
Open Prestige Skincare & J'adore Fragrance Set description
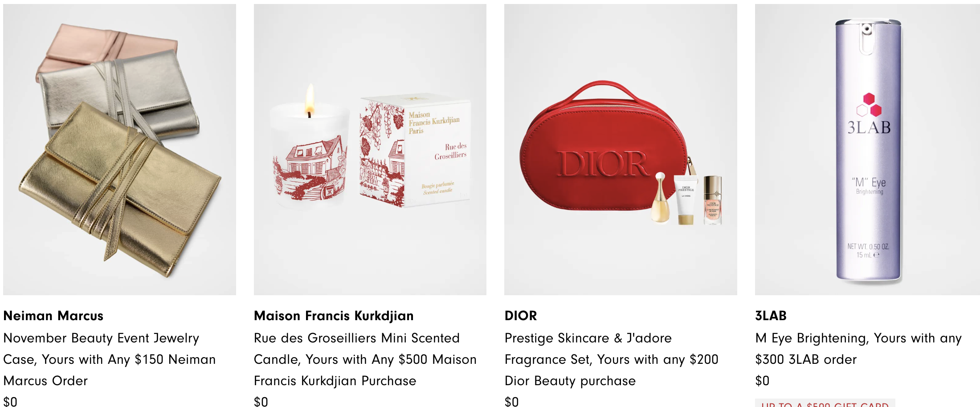click(x=612, y=359)
